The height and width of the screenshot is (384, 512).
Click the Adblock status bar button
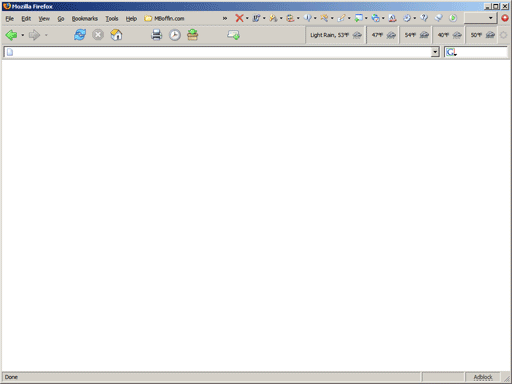483,377
